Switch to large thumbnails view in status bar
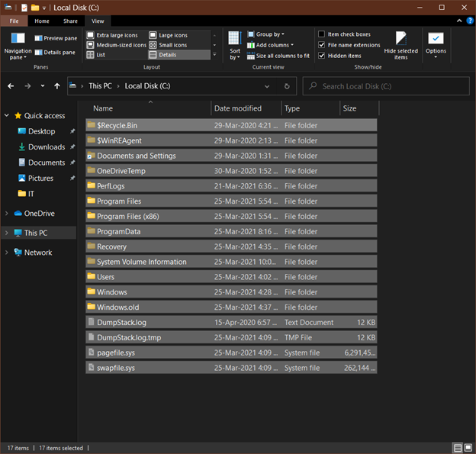The height and width of the screenshot is (454, 476). pyautogui.click(x=468, y=448)
